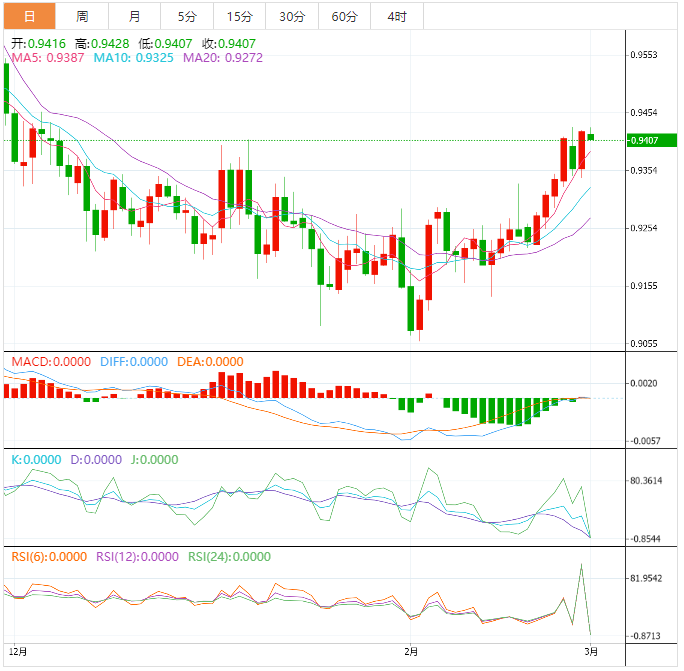Click the MA5 moving average label
Image resolution: width=684 pixels, height=671 pixels.
point(47,59)
